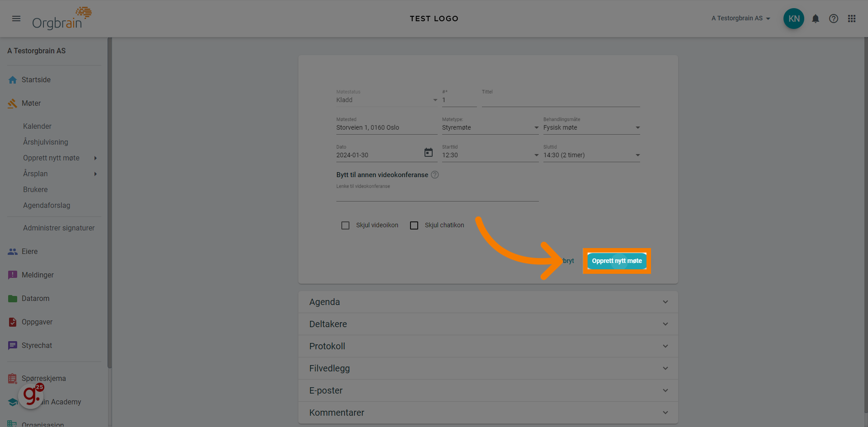Click the videokonferanse help icon
This screenshot has height=427, width=868.
click(434, 174)
